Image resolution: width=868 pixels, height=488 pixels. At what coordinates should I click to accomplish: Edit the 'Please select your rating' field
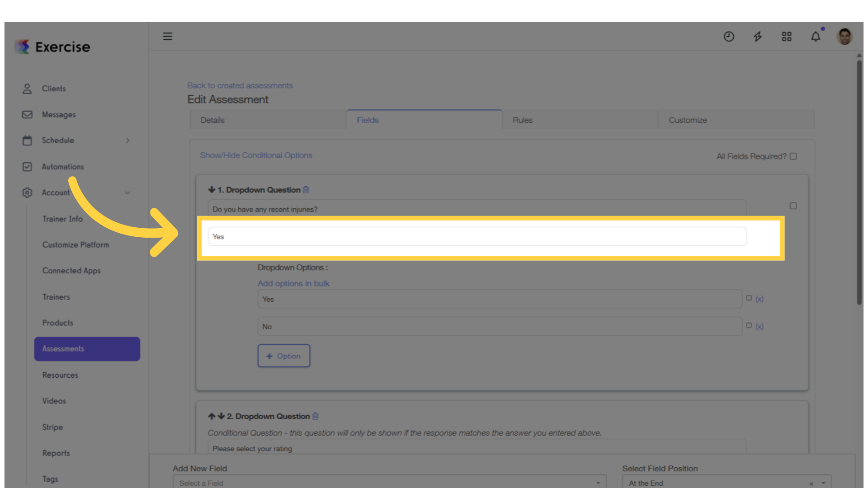coord(477,447)
